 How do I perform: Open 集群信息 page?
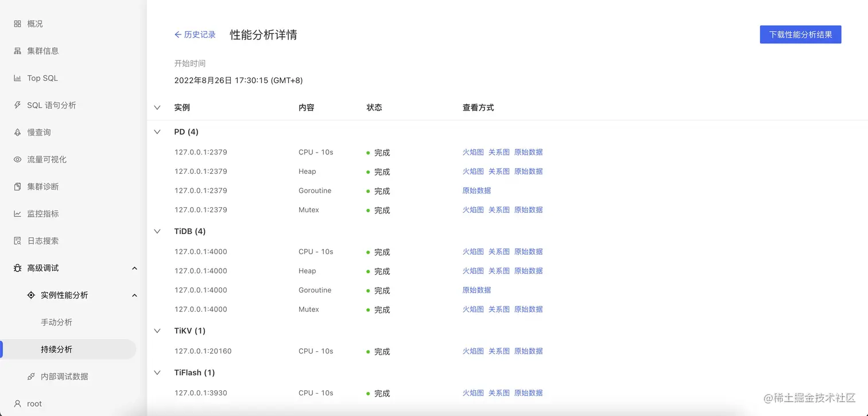tap(43, 51)
